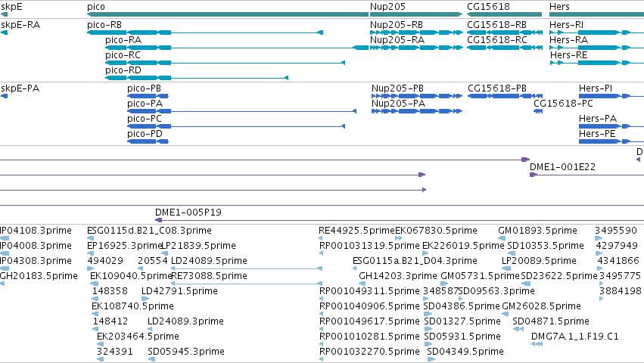Open EST GH20183.5prime
The height and width of the screenshot is (363, 644).
click(39, 276)
